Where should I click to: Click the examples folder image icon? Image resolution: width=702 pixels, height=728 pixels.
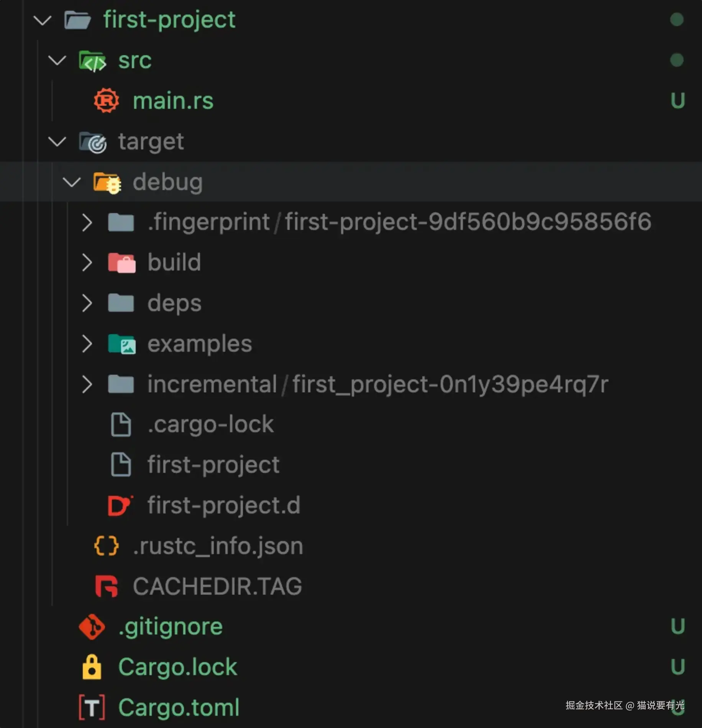coord(121,344)
